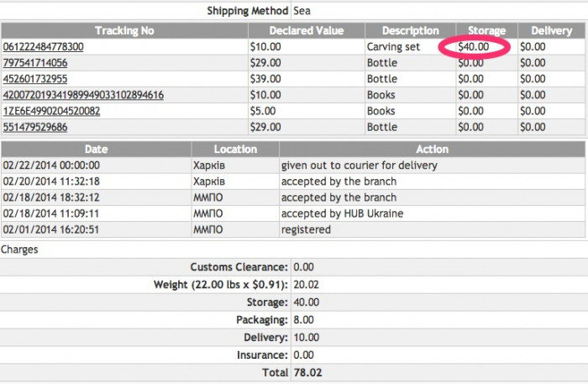Click the Date column header

pos(97,149)
